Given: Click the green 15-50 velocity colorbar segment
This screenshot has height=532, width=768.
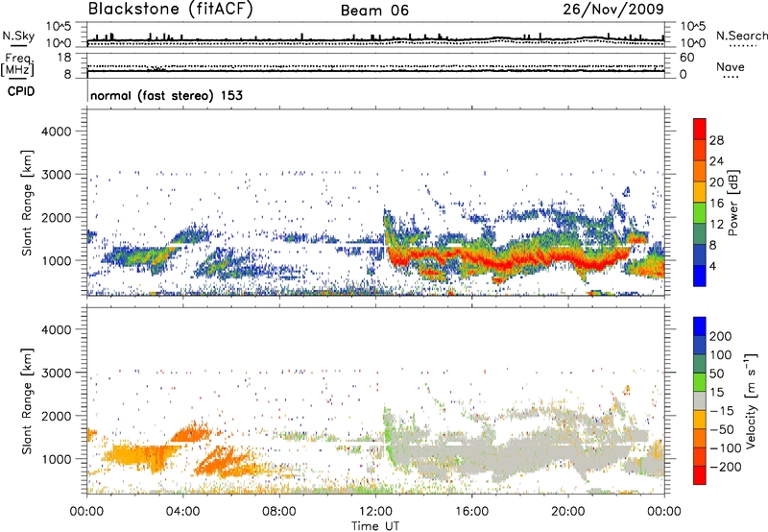Looking at the screenshot, I should tap(700, 382).
